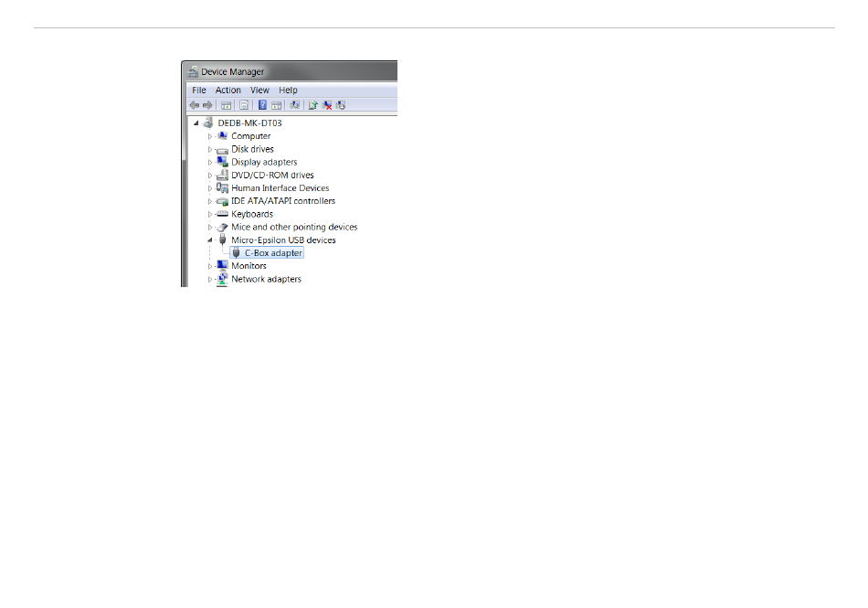Select the DEDB-MK-DT03 computer name
868x608 pixels.
pyautogui.click(x=249, y=123)
